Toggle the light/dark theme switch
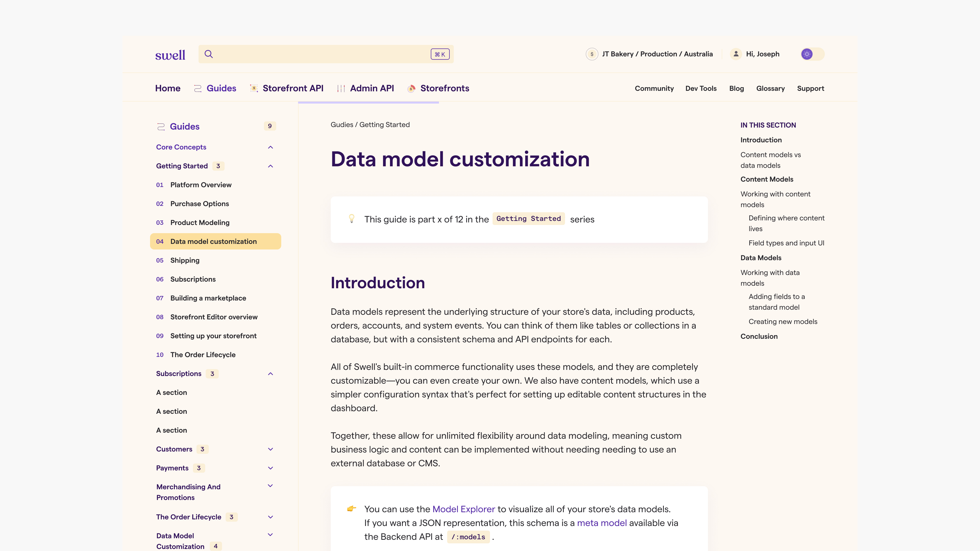Viewport: 980px width, 551px height. pos(812,54)
